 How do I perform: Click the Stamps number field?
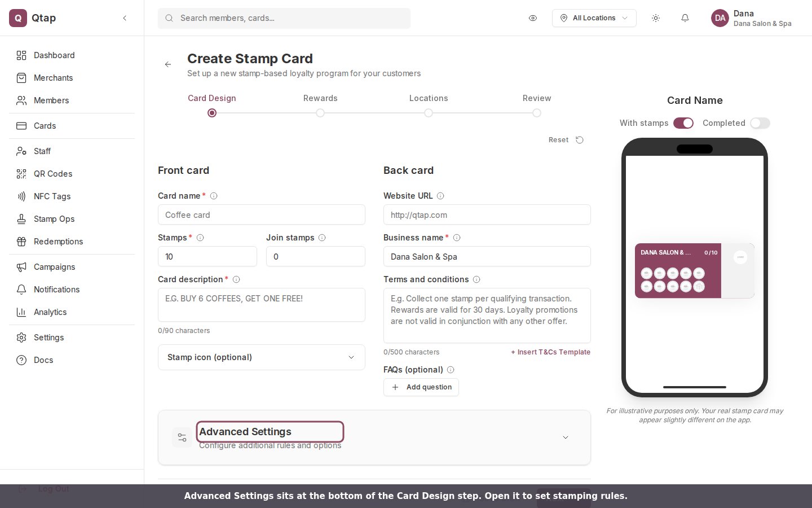pos(208,257)
